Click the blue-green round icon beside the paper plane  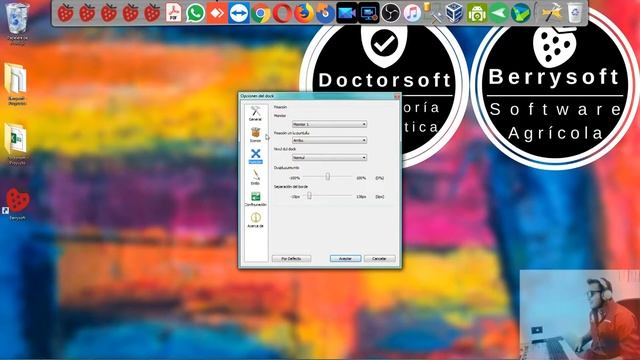520,13
